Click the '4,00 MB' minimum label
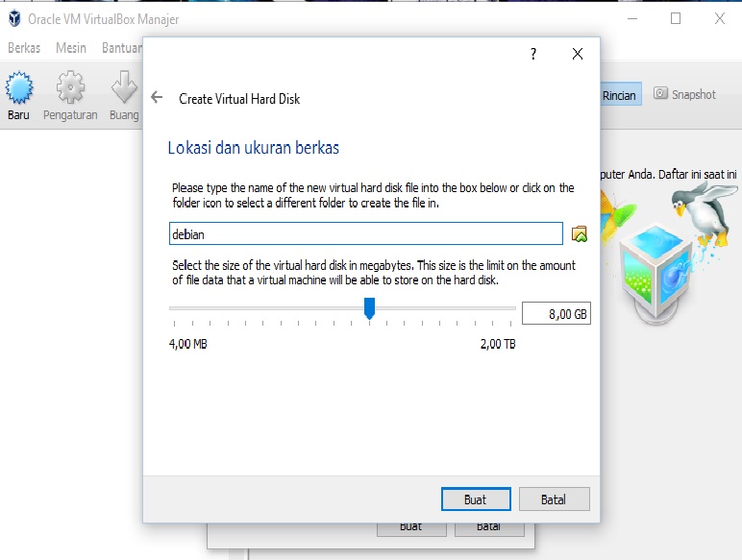Viewport: 742px width, 560px height. click(187, 344)
